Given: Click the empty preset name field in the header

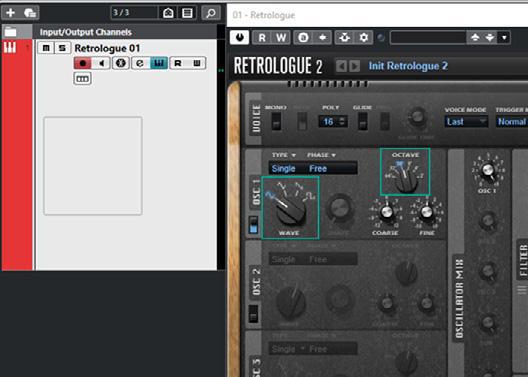Looking at the screenshot, I should click(x=428, y=37).
